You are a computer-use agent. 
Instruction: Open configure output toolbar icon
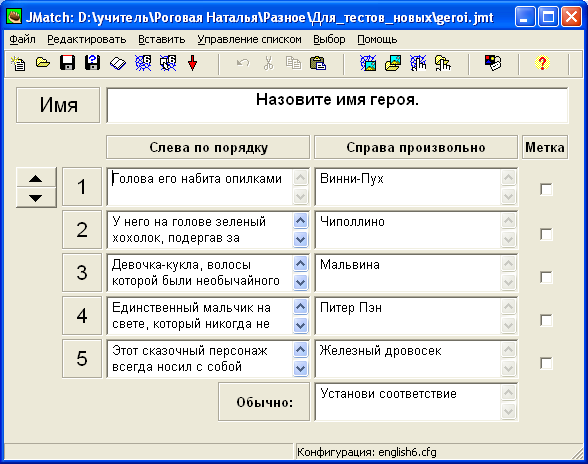pos(493,63)
